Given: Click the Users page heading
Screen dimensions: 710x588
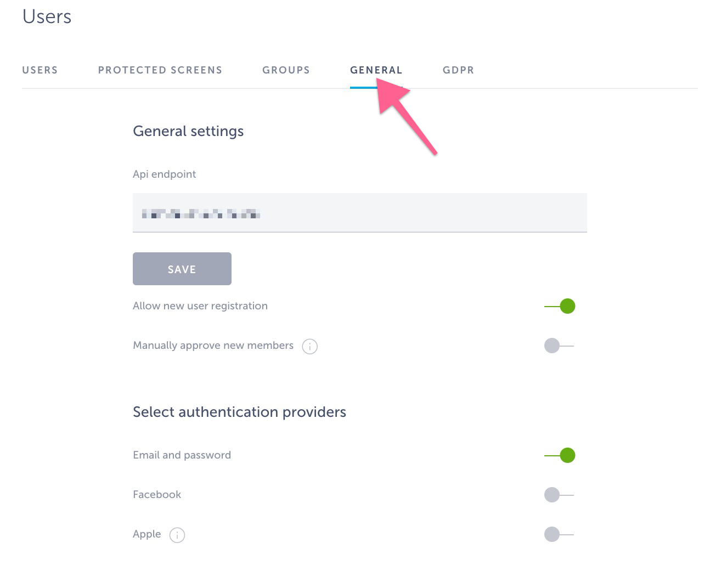Looking at the screenshot, I should (47, 16).
